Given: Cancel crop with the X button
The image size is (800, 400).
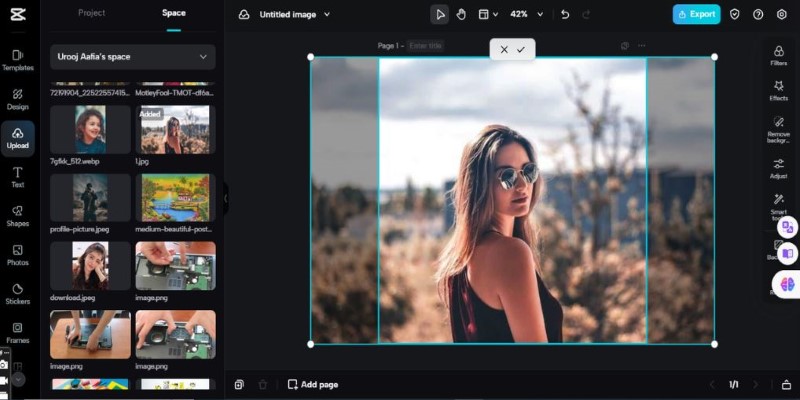Looking at the screenshot, I should pos(504,49).
